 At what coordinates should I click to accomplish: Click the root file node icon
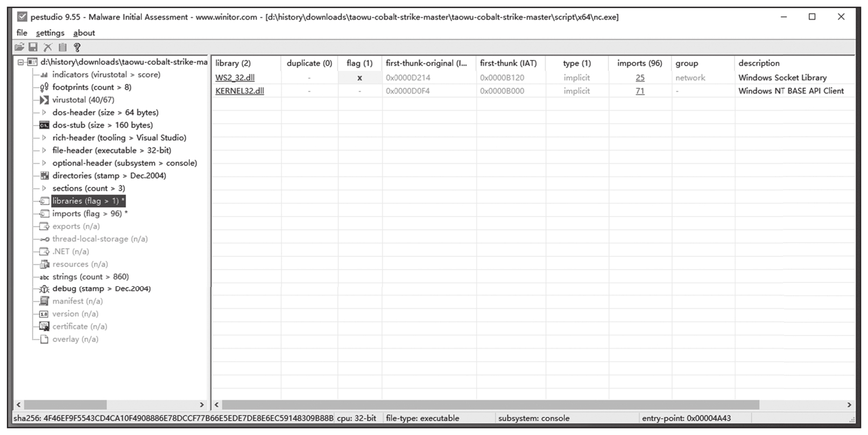[32, 62]
